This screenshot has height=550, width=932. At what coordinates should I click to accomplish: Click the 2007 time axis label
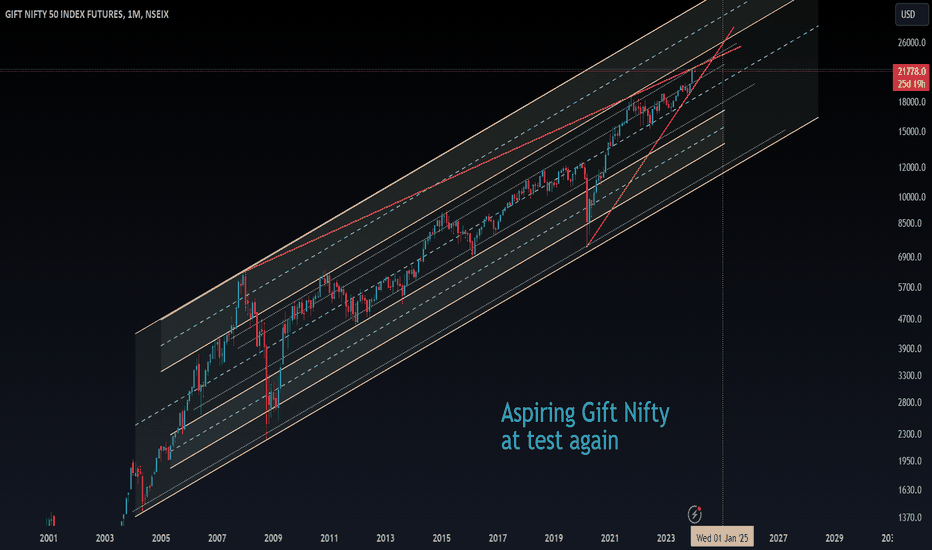[217, 538]
